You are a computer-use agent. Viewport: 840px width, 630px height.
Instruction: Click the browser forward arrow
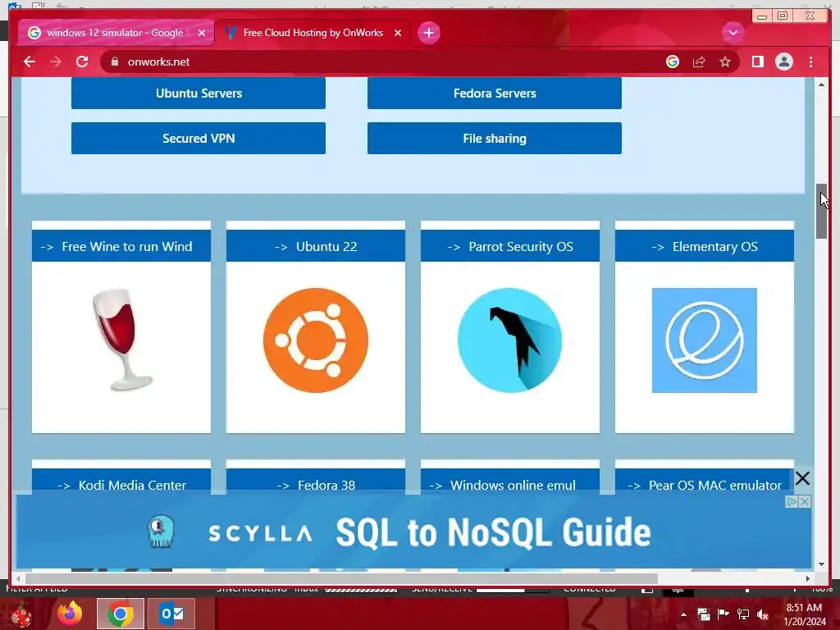56,62
